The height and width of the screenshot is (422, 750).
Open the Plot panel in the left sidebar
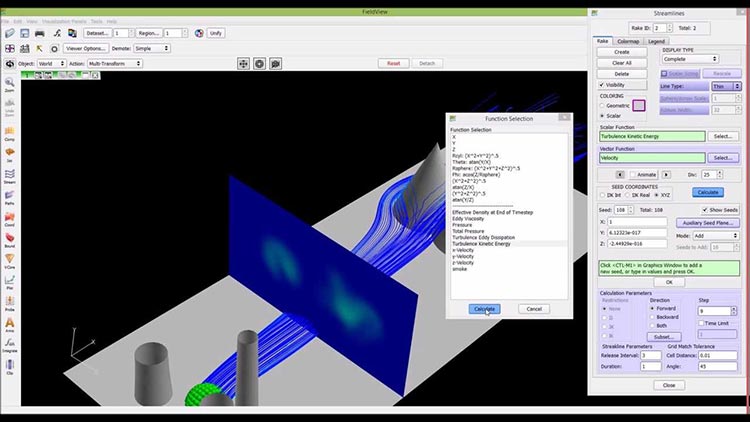(10, 282)
